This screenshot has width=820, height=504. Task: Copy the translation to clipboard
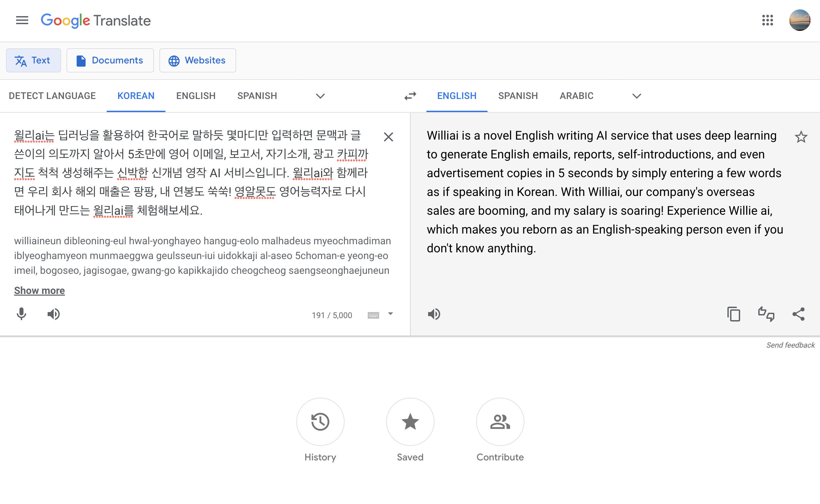[734, 314]
